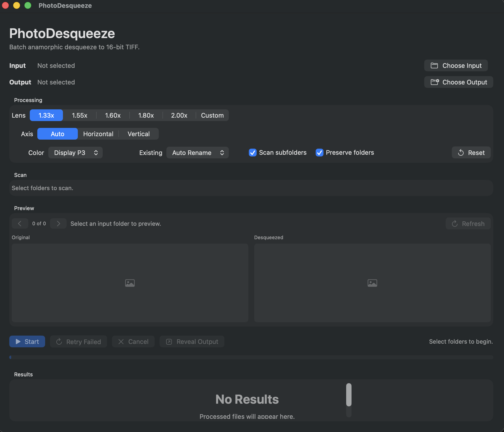Click the 'Batch anamorphic desqueeze to 16-bit TIFF.' subtitle

click(74, 47)
